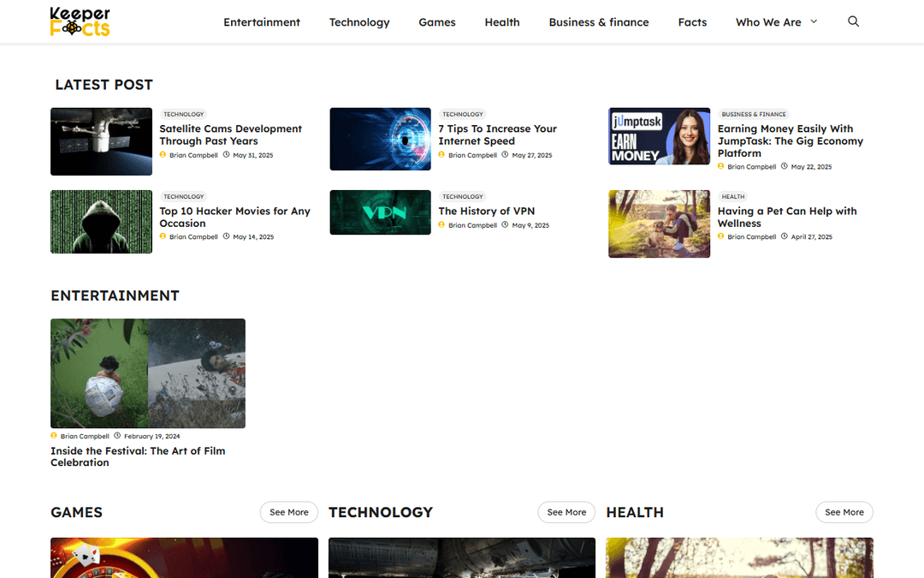Open the JumpTask Earn Money thumbnail
Viewport: 924px width, 578px height.
pos(660,136)
